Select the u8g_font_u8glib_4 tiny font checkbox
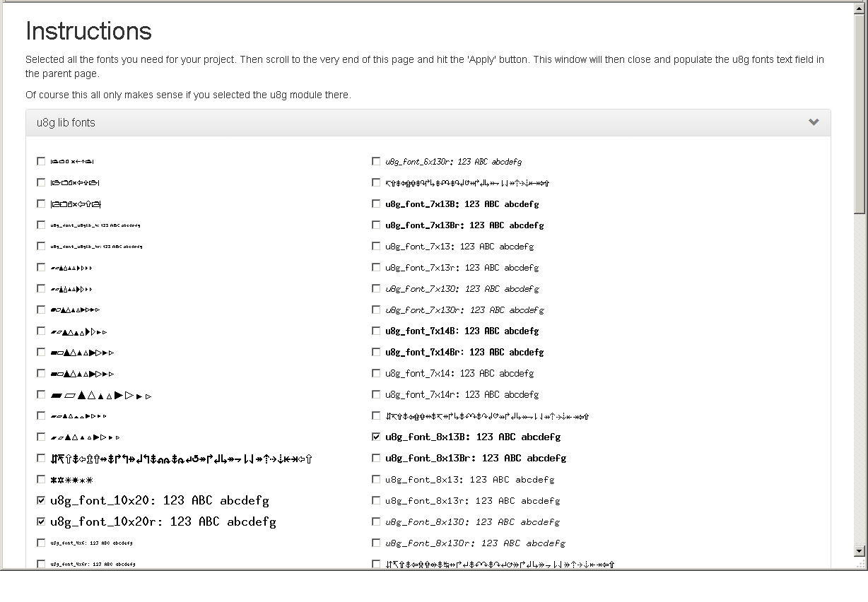Viewport: 868px width, 602px height. (41, 225)
